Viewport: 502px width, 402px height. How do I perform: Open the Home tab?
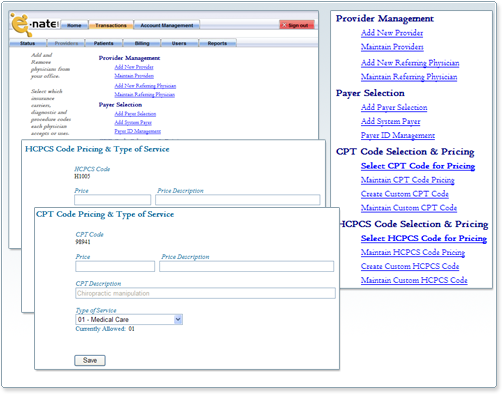click(x=74, y=25)
